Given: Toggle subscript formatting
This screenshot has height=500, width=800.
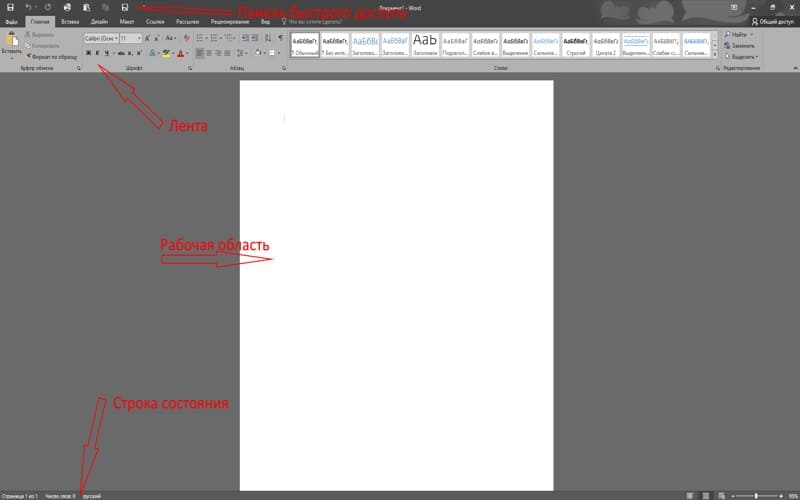Looking at the screenshot, I should pos(130,53).
